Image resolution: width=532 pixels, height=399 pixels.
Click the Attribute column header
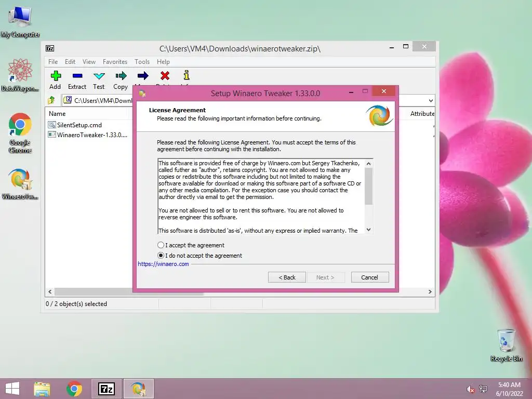tap(422, 114)
